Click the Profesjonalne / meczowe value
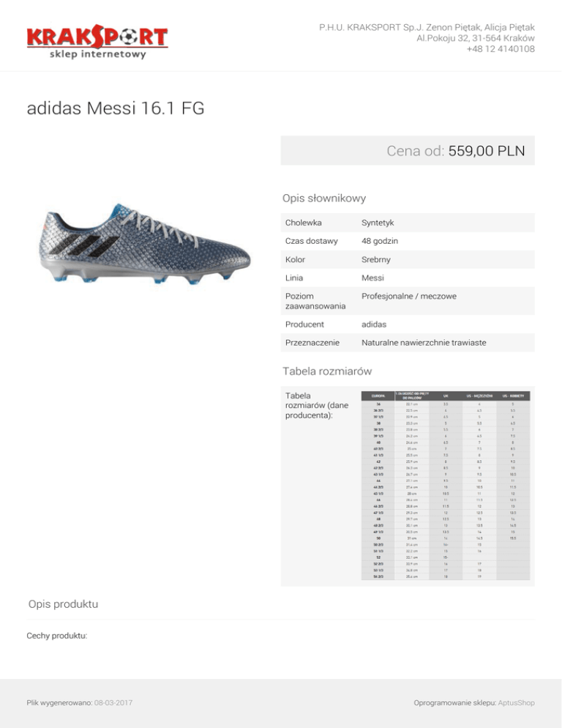This screenshot has width=562, height=728. pos(409,296)
